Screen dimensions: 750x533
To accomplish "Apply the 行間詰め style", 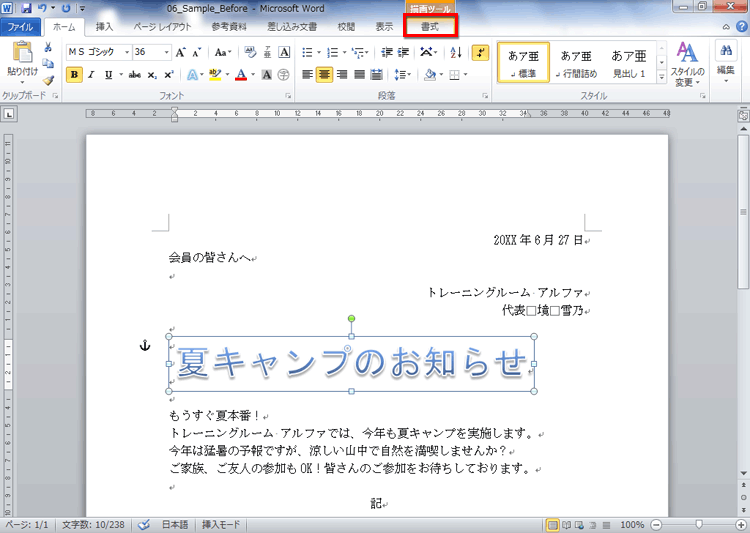I will [576, 62].
